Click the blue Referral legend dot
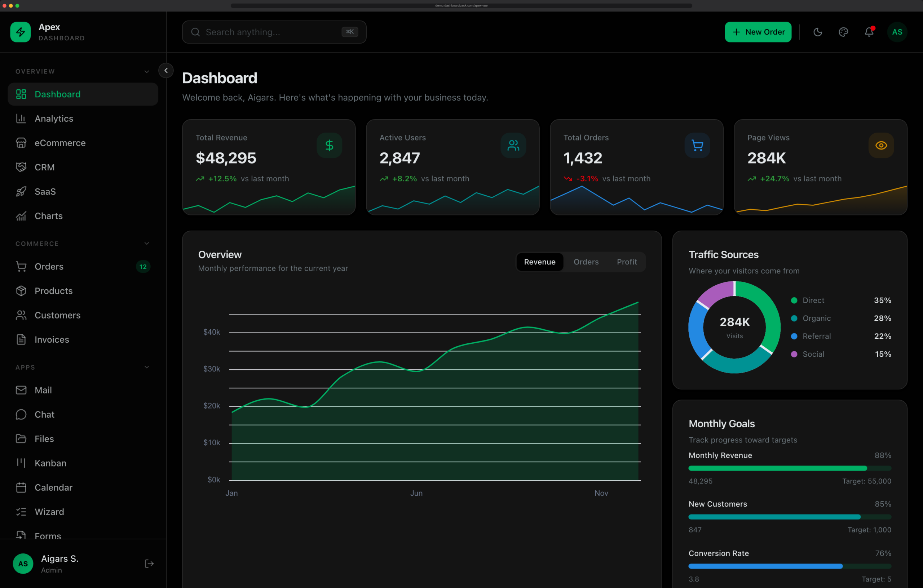Viewport: 923px width, 588px height. pos(794,336)
